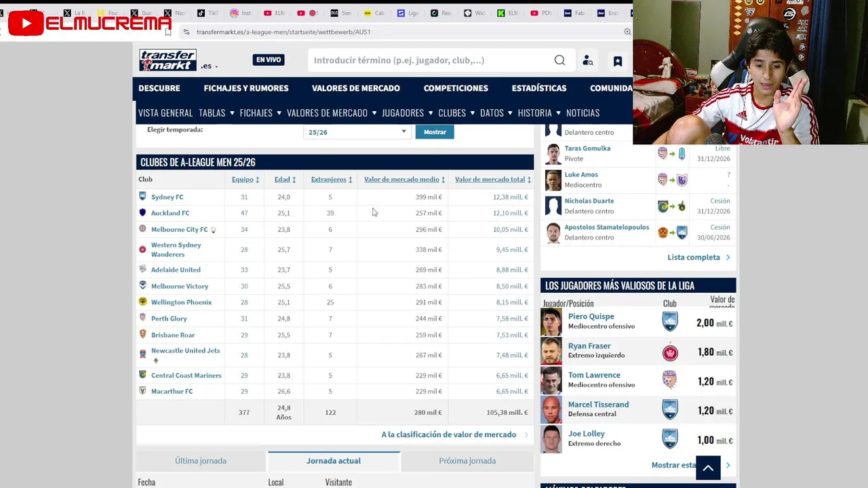Click the search magnifier icon

click(x=559, y=60)
